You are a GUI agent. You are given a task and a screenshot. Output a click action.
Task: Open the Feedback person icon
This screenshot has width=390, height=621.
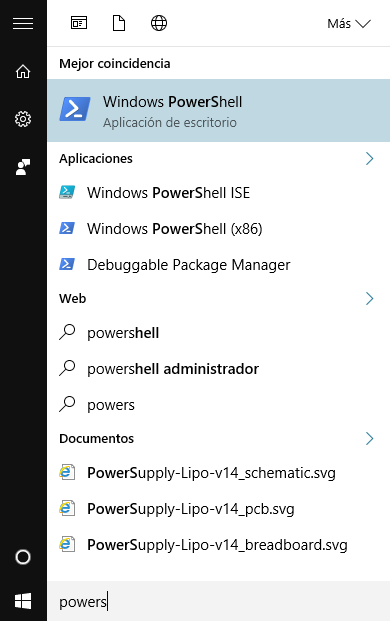click(23, 167)
